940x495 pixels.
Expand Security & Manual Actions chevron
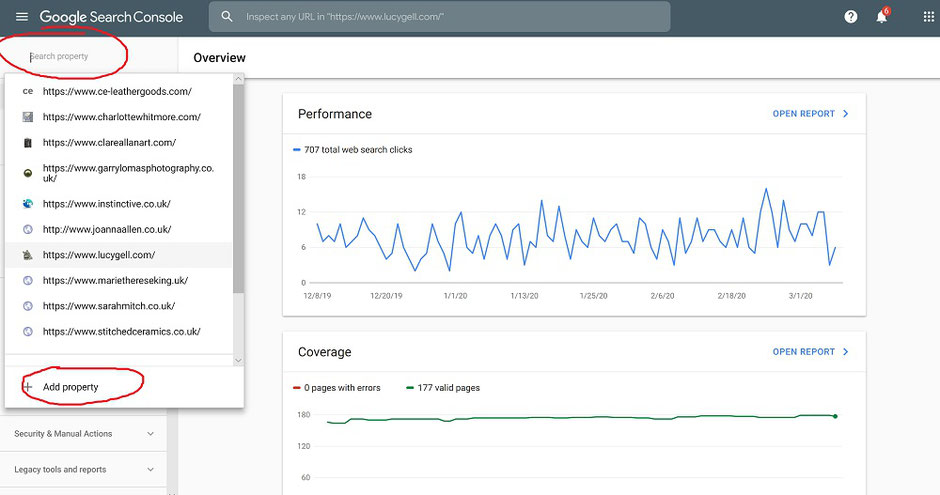coord(150,434)
